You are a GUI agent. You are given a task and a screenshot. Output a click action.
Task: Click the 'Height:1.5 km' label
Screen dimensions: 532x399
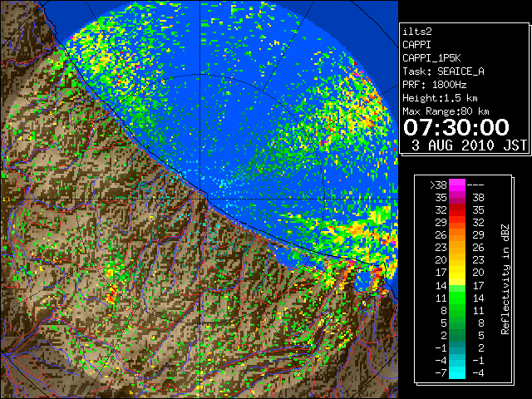point(440,98)
